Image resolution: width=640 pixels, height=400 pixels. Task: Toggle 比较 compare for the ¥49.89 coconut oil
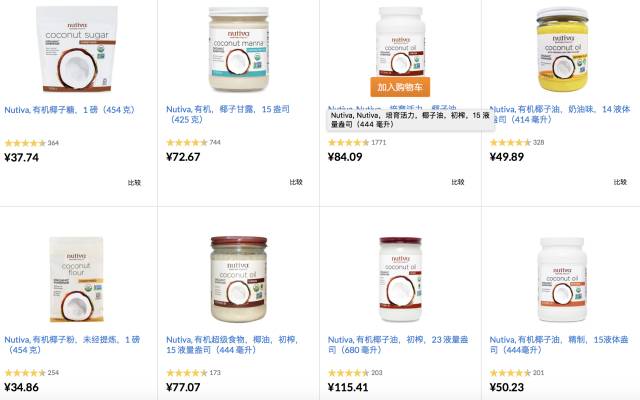620,182
